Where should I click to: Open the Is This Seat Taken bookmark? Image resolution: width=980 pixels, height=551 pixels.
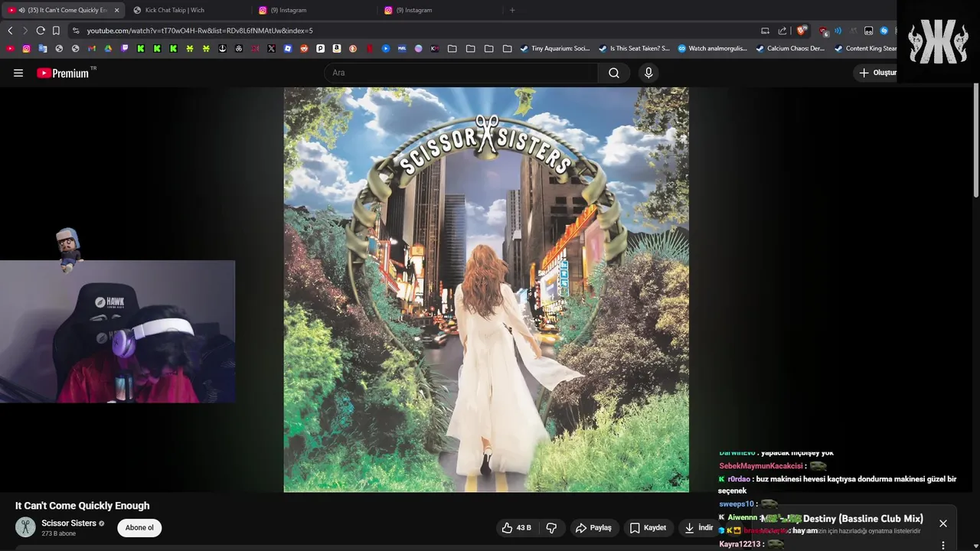click(634, 48)
